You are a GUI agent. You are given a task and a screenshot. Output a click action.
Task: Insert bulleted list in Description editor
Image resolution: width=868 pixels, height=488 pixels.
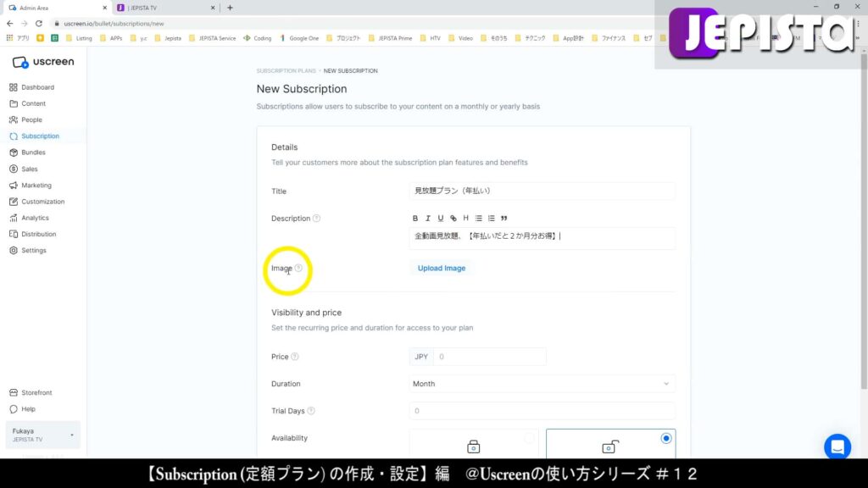(478, 219)
